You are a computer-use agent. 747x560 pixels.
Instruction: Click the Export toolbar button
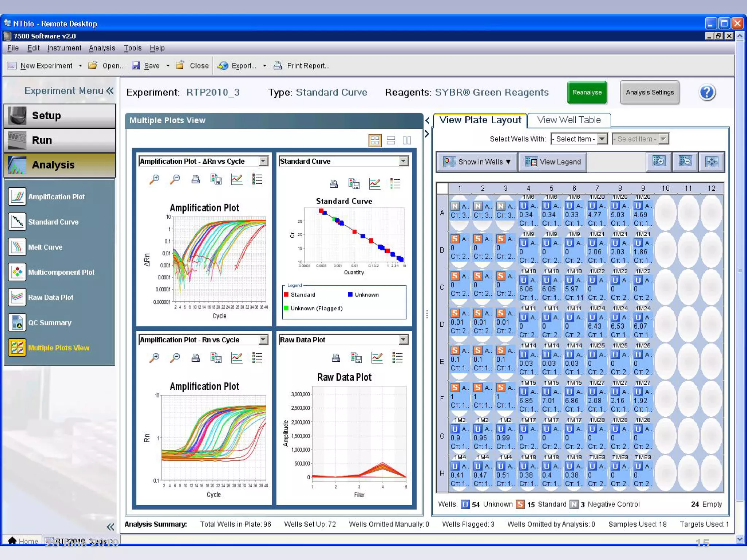pos(237,66)
